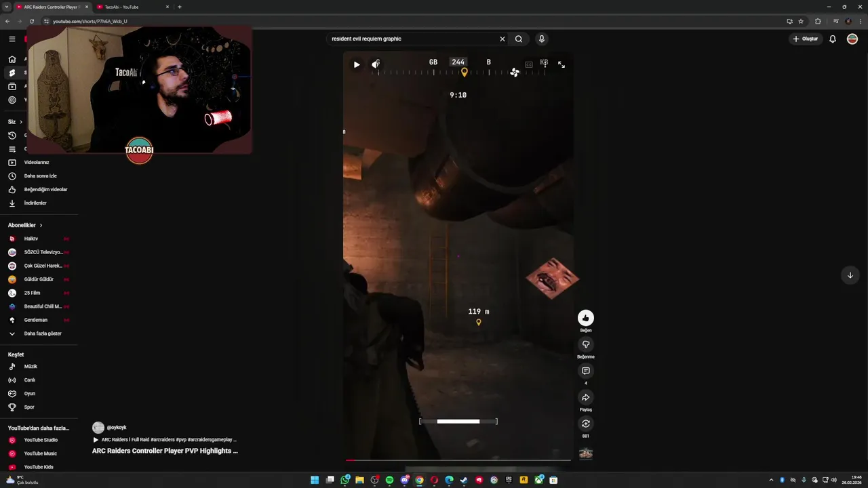Run the search with magnifier button
The height and width of the screenshot is (488, 868).
[519, 39]
